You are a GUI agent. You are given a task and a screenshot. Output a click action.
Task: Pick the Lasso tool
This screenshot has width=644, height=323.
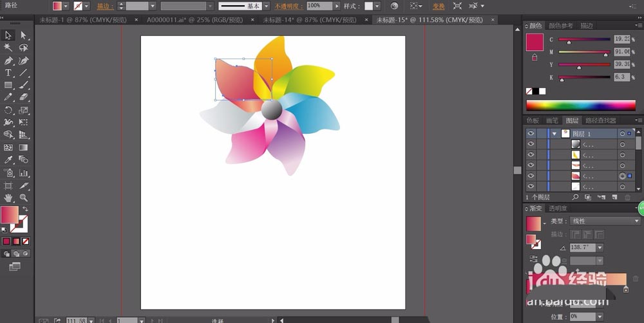(23, 48)
